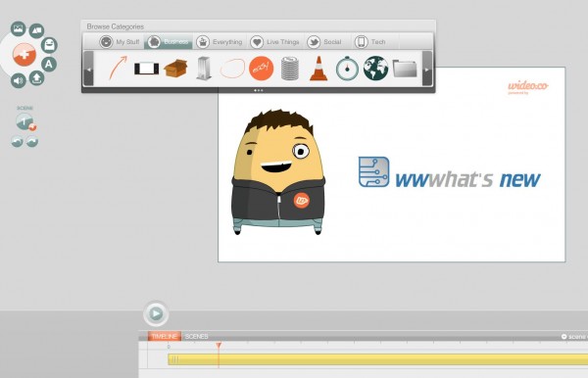Viewport: 588px width, 378px height.
Task: Open the Social category
Action: coord(324,41)
